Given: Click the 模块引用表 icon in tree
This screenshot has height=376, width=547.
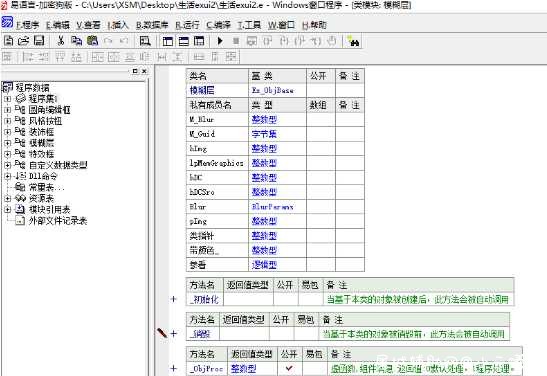Looking at the screenshot, I should [20, 209].
